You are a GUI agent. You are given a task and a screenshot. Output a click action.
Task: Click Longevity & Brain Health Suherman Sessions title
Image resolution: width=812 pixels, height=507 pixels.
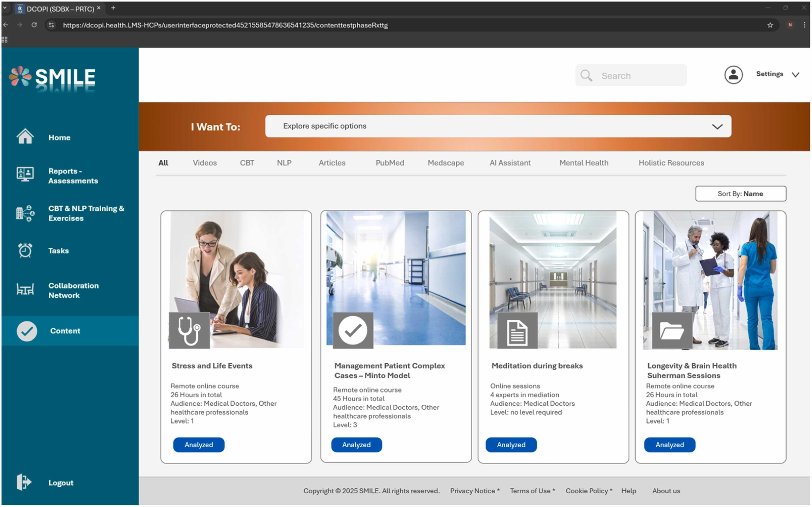click(692, 371)
